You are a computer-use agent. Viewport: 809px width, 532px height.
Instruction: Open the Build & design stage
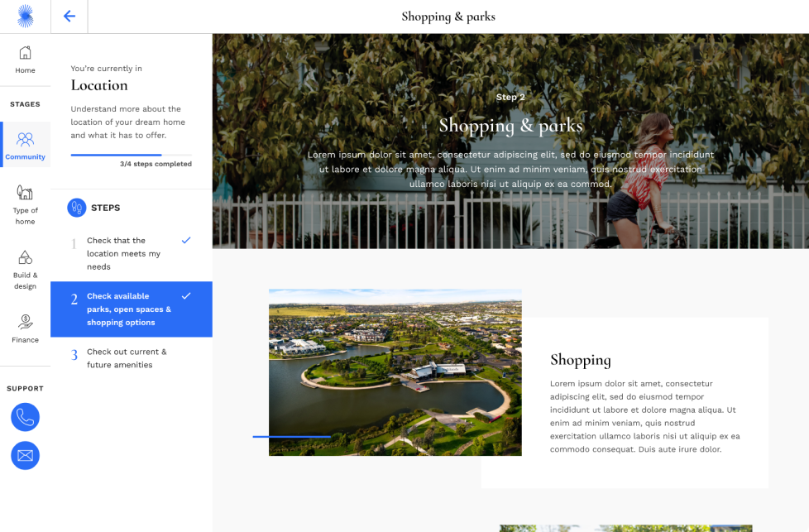(25, 269)
